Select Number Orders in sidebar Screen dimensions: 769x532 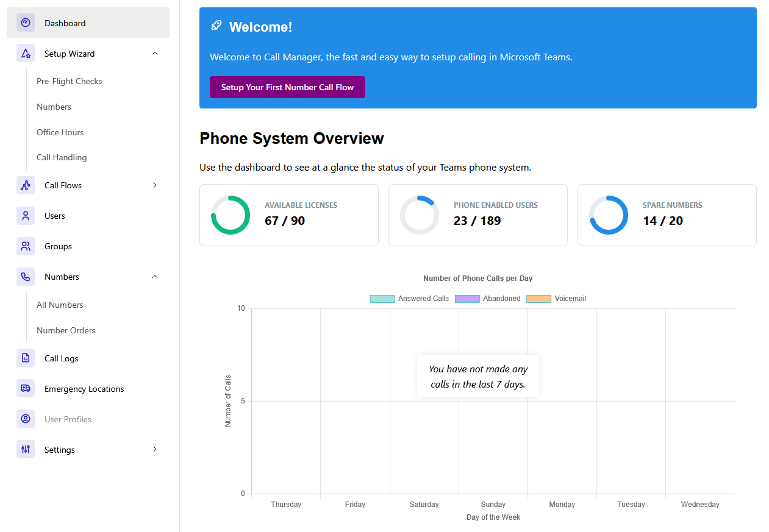[66, 330]
